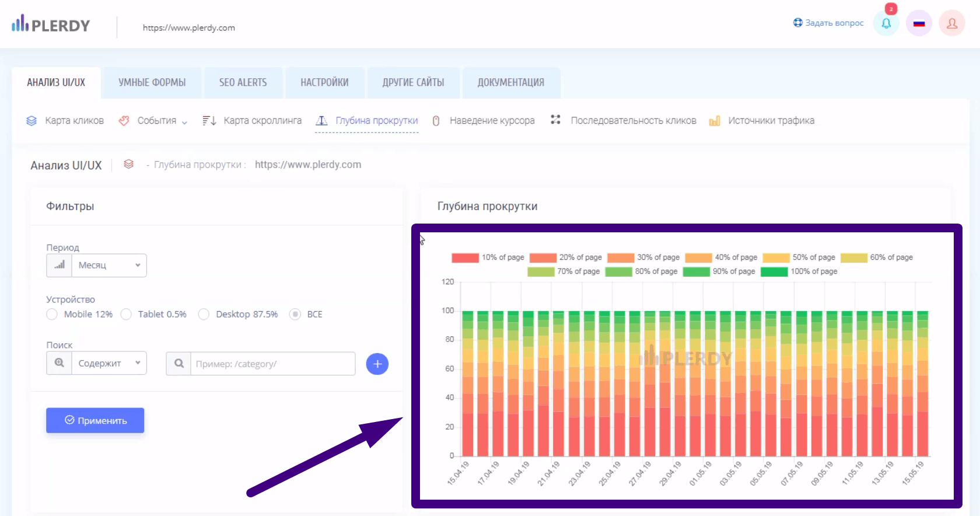
Task: Click the click map layers icon
Action: pos(32,121)
